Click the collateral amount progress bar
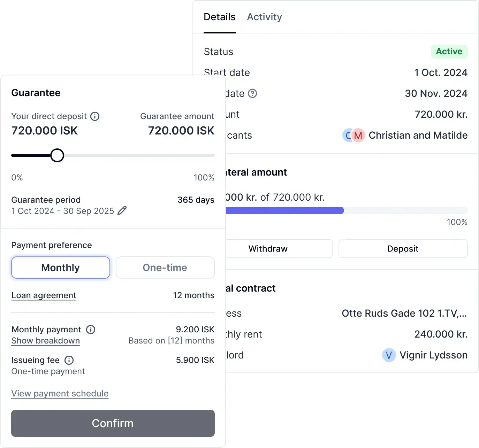 tap(345, 210)
